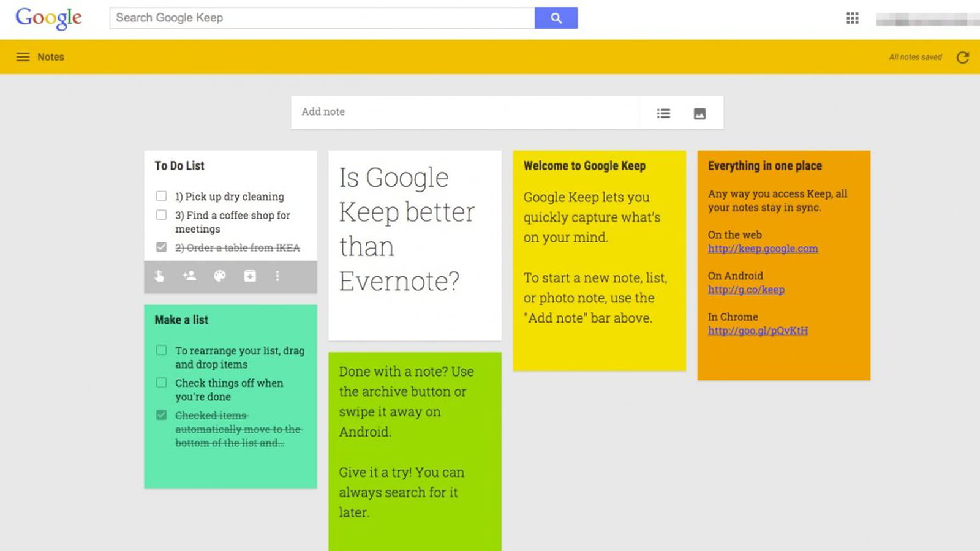Check 'Check things off when you're done'
The image size is (980, 551).
click(x=161, y=383)
